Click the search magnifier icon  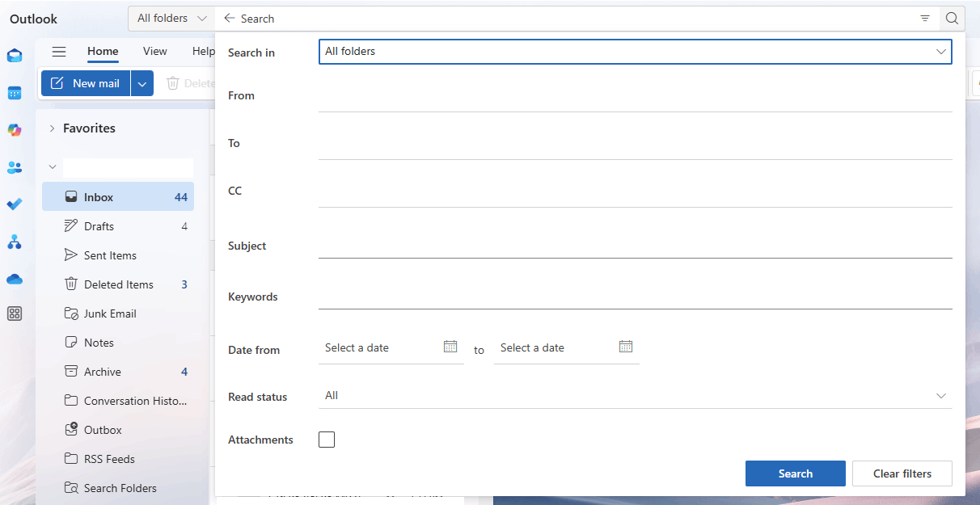point(952,18)
